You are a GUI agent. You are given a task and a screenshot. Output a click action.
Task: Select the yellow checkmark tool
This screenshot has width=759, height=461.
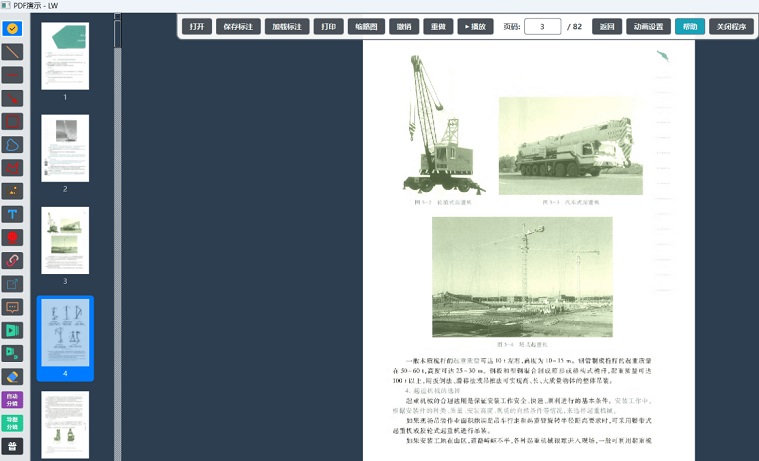[13, 29]
